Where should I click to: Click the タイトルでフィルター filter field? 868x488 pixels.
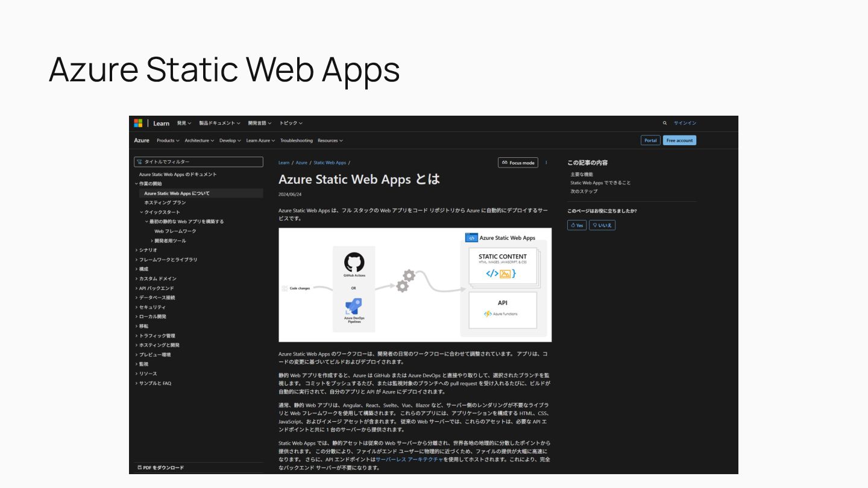(x=198, y=162)
